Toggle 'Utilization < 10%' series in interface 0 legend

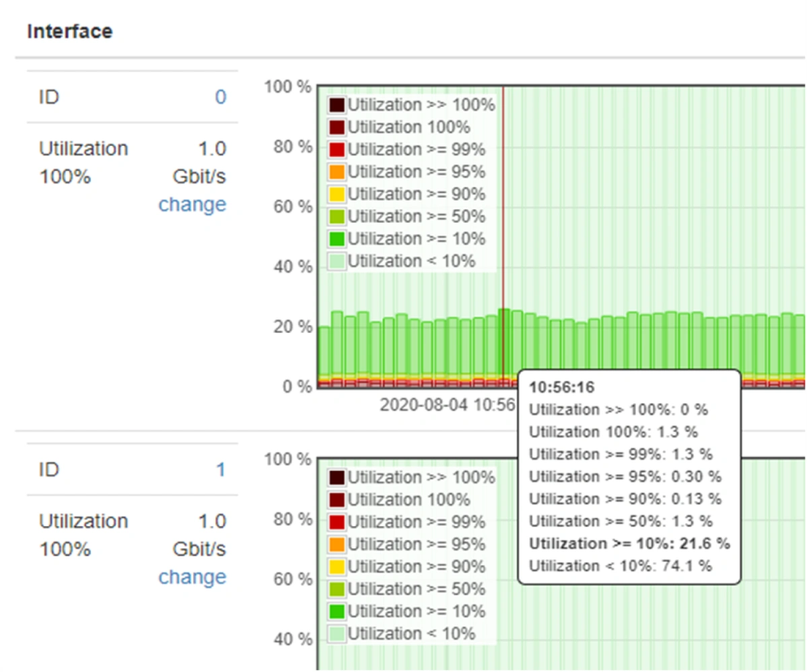411,261
